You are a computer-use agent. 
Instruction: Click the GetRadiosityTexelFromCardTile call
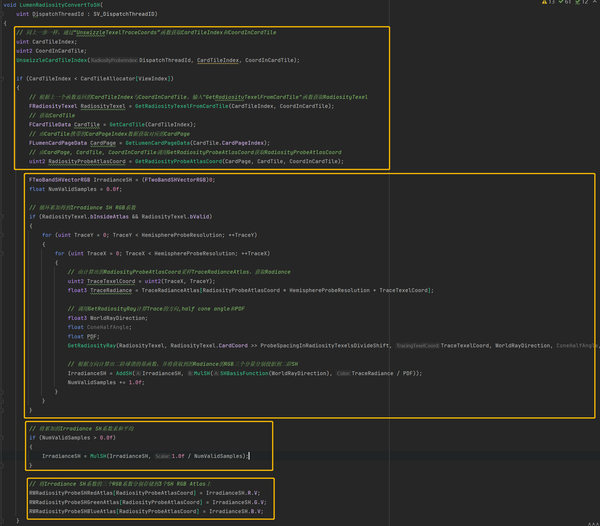(x=191, y=106)
